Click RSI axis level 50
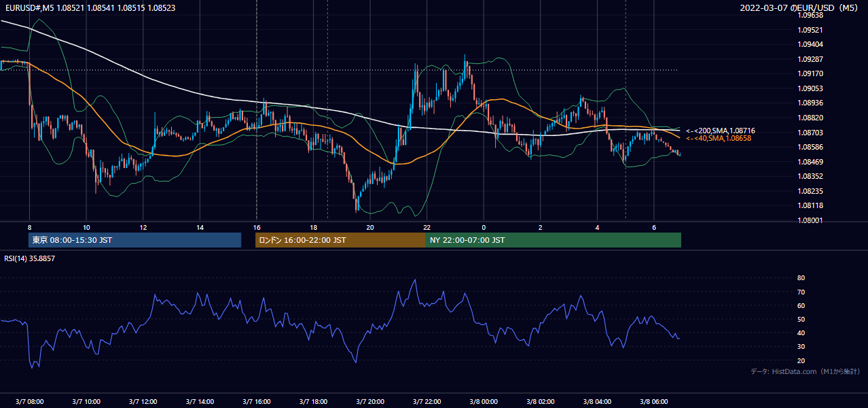Viewport: 868px width, 408px height. (801, 319)
